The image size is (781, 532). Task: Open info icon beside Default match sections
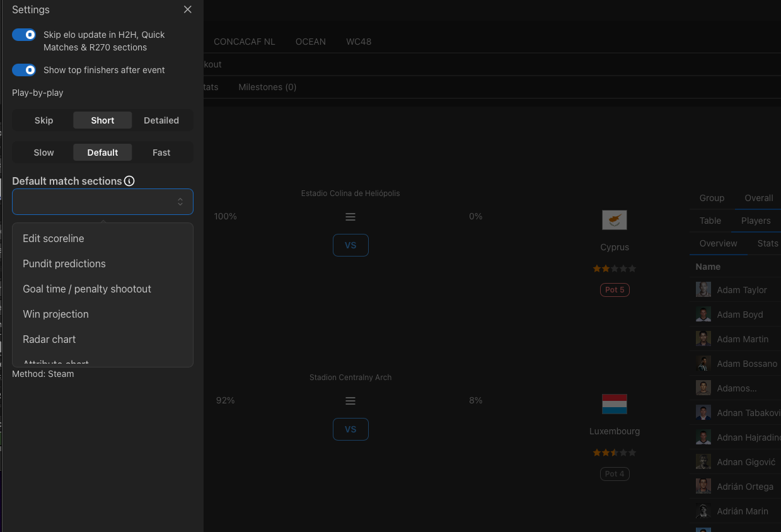click(x=129, y=181)
